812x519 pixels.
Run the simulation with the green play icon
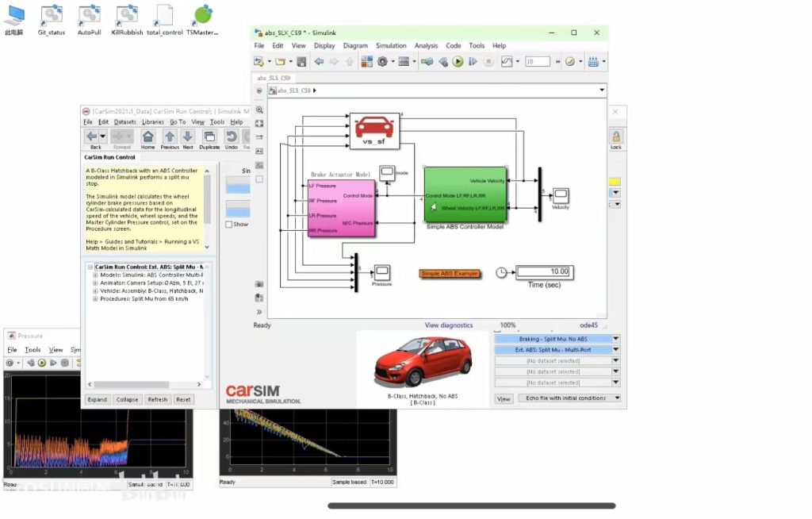tap(458, 61)
